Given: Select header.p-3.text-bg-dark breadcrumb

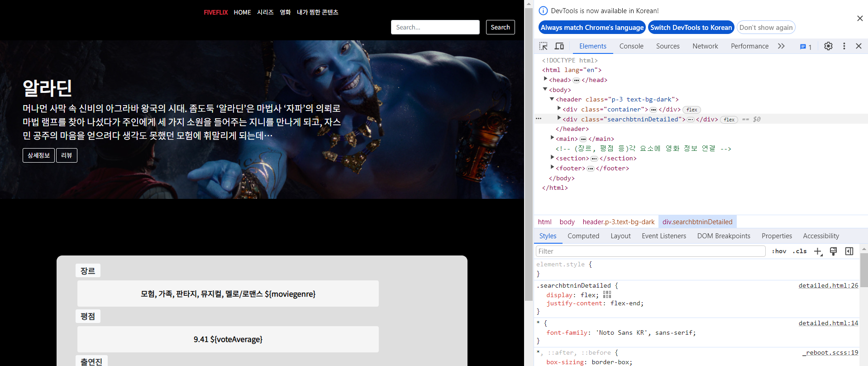Looking at the screenshot, I should click(x=619, y=222).
